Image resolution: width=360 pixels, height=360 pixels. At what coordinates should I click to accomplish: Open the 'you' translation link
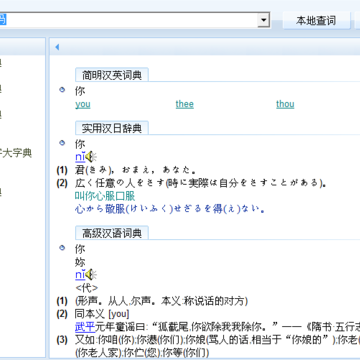tap(83, 104)
